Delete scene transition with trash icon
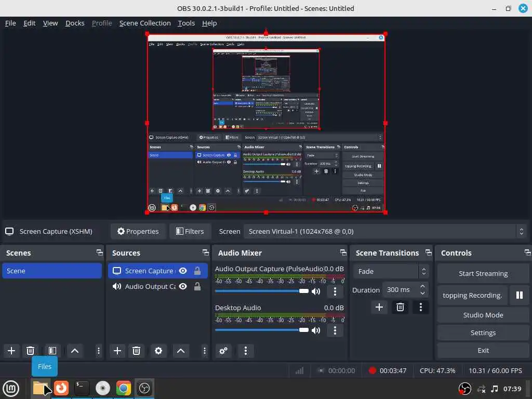532x399 pixels. [x=400, y=307]
